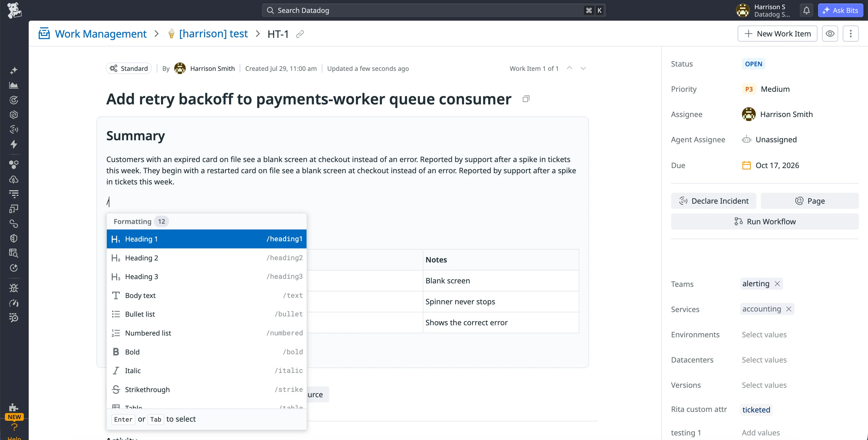Open the speedometer gauge sidebar icon
Screen dimensions: 868x440
click(14, 303)
